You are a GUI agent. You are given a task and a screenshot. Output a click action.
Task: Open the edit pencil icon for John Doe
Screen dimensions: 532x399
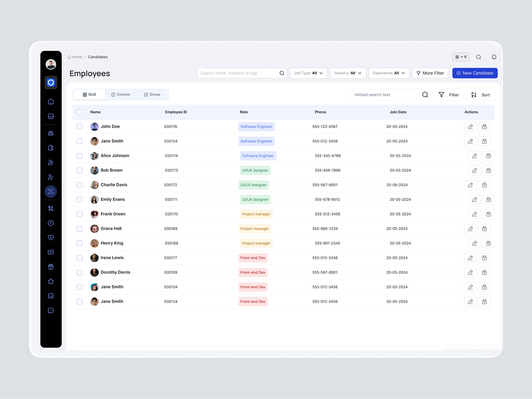pos(470,127)
